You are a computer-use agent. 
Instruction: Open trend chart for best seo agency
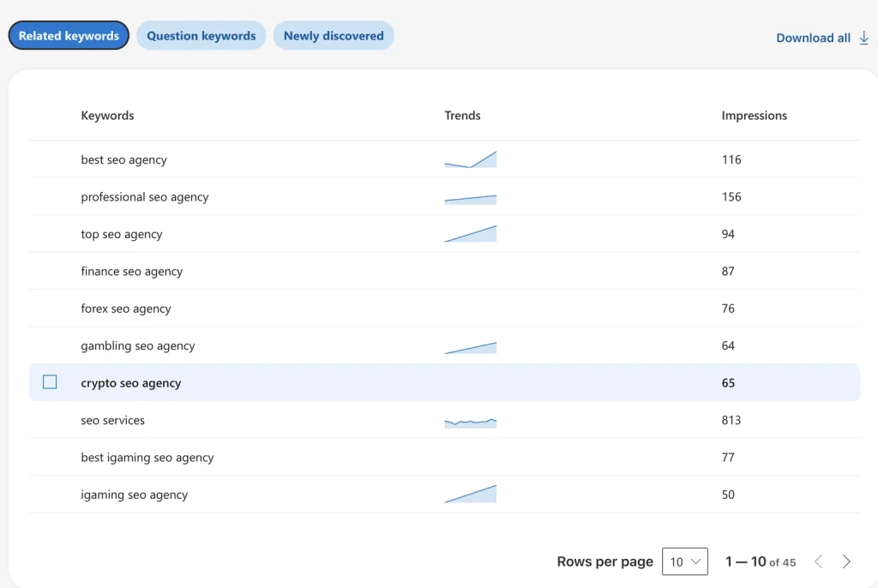pos(471,159)
